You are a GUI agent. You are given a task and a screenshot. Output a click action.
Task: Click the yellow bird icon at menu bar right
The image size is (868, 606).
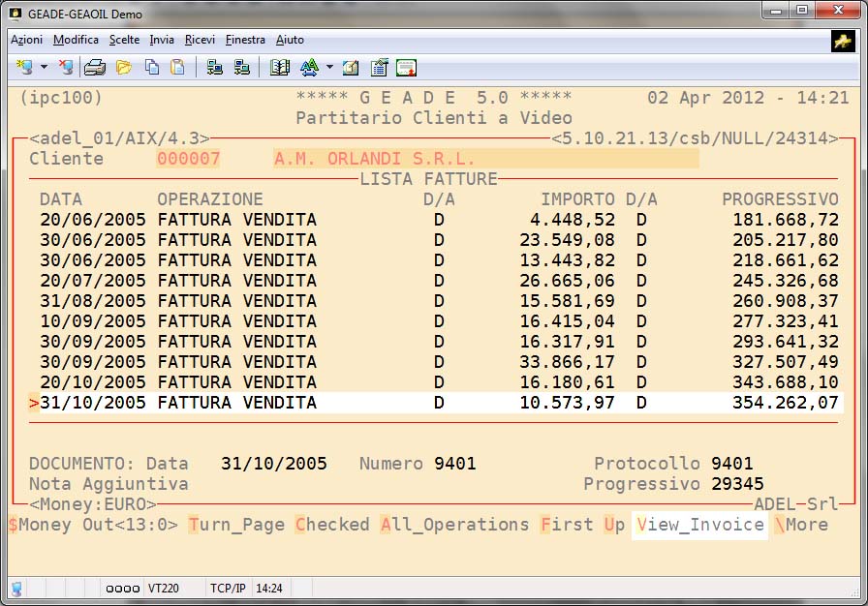pyautogui.click(x=842, y=41)
